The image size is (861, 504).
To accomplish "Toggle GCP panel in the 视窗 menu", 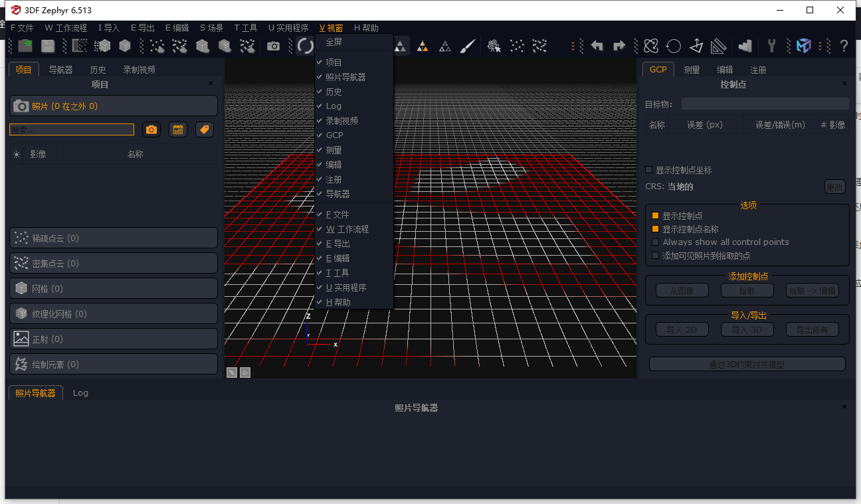I will [354, 135].
